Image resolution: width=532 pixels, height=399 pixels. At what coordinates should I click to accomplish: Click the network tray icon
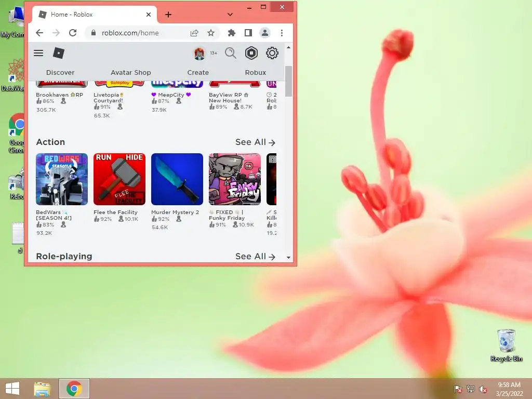[x=471, y=389]
